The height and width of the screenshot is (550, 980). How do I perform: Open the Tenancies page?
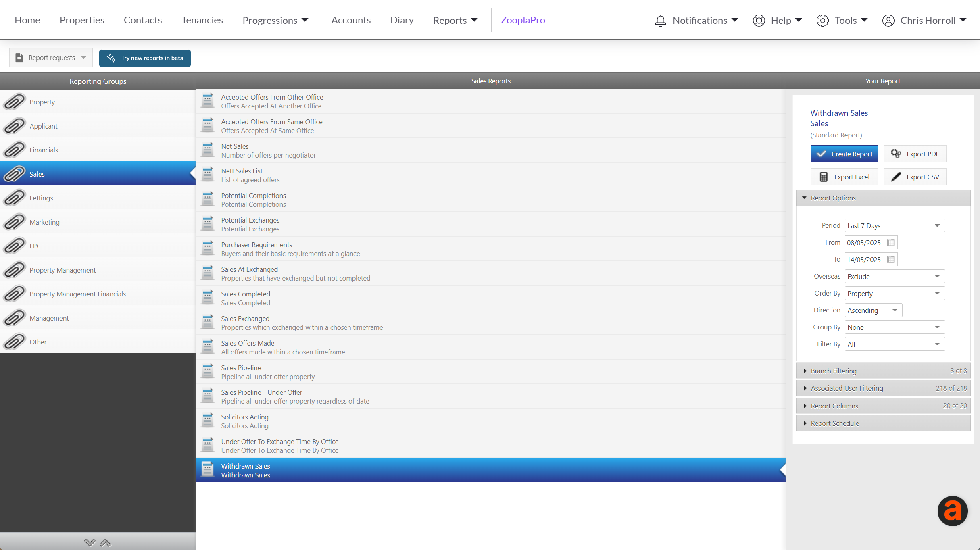pyautogui.click(x=202, y=20)
